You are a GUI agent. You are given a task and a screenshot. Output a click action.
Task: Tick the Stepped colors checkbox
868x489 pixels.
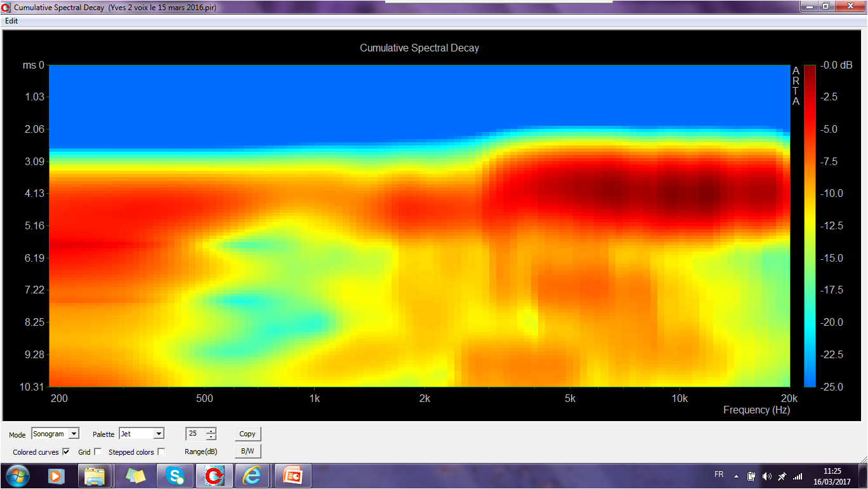[x=161, y=452]
